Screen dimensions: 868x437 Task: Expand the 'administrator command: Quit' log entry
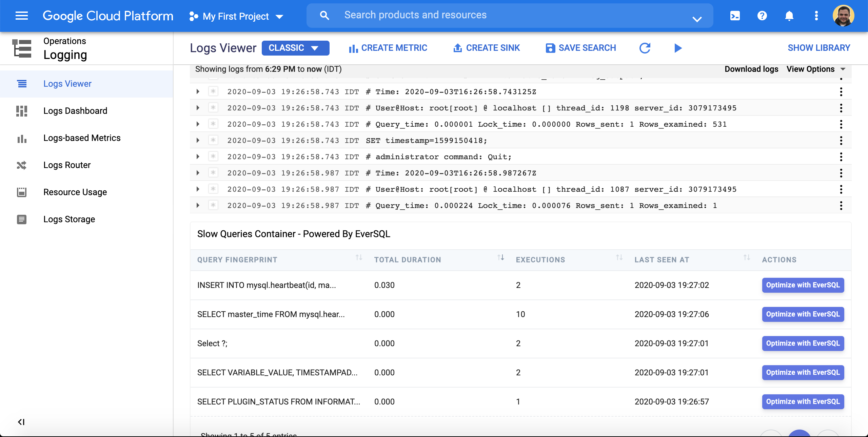tap(198, 157)
